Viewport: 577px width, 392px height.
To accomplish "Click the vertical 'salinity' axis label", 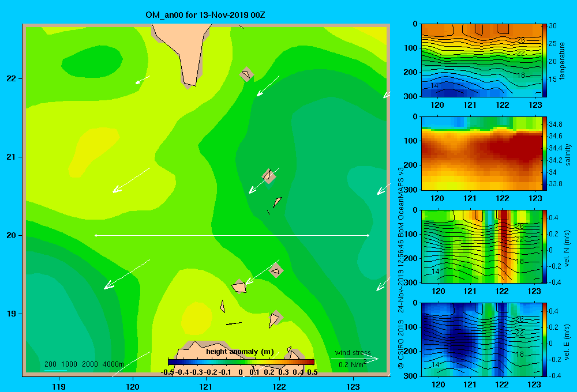I will (x=568, y=154).
